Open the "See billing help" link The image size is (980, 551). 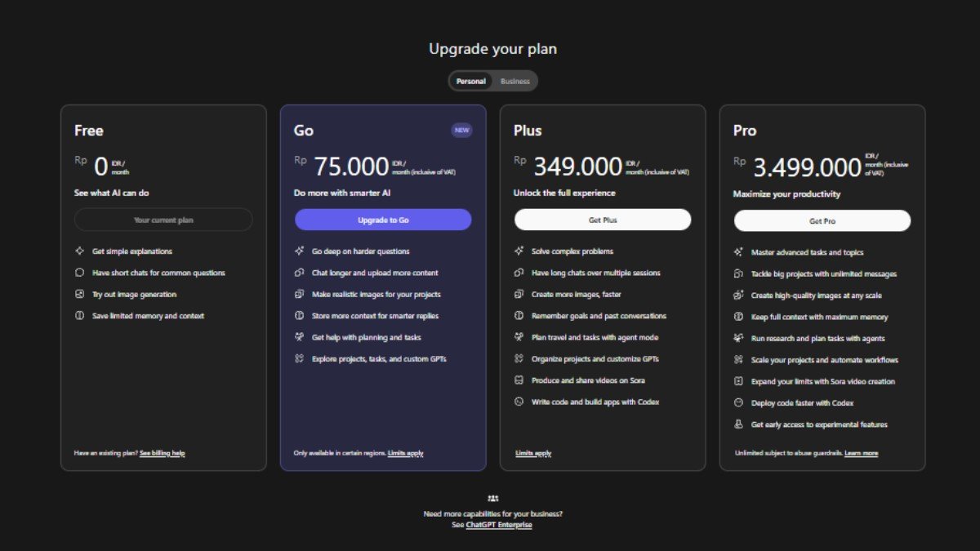162,452
